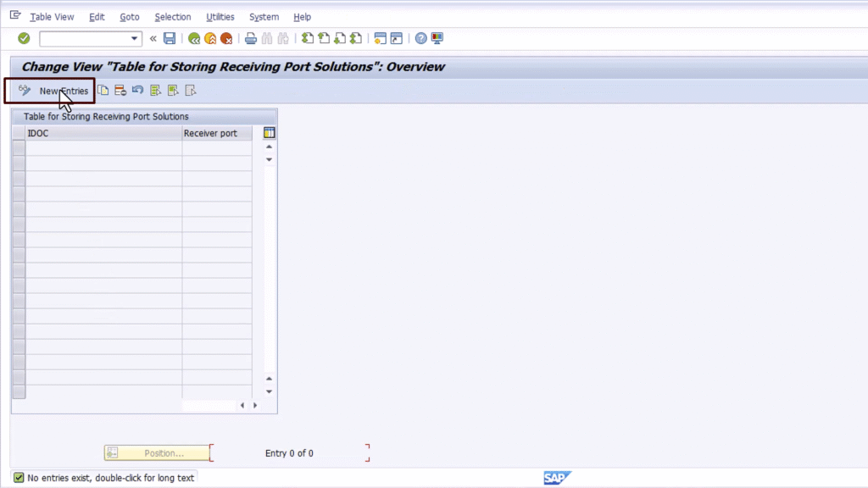Click the Select All entries icon
The image size is (868, 488).
(x=155, y=90)
